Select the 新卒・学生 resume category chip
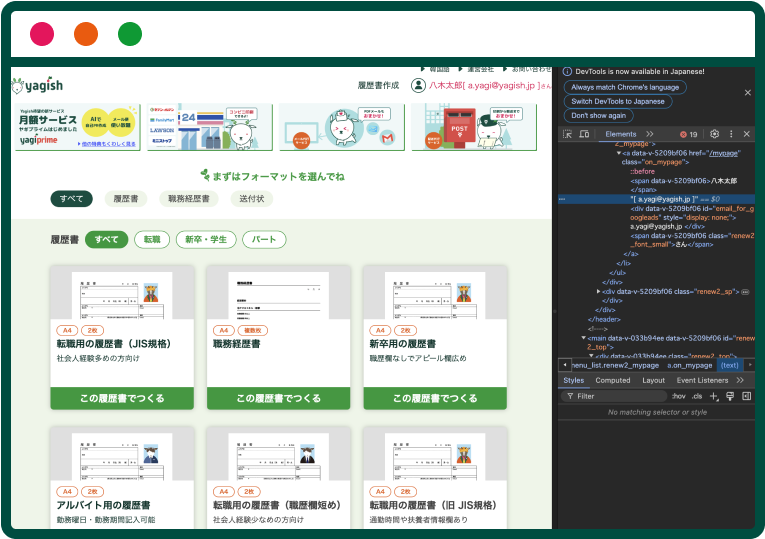The height and width of the screenshot is (539, 765). pos(206,240)
